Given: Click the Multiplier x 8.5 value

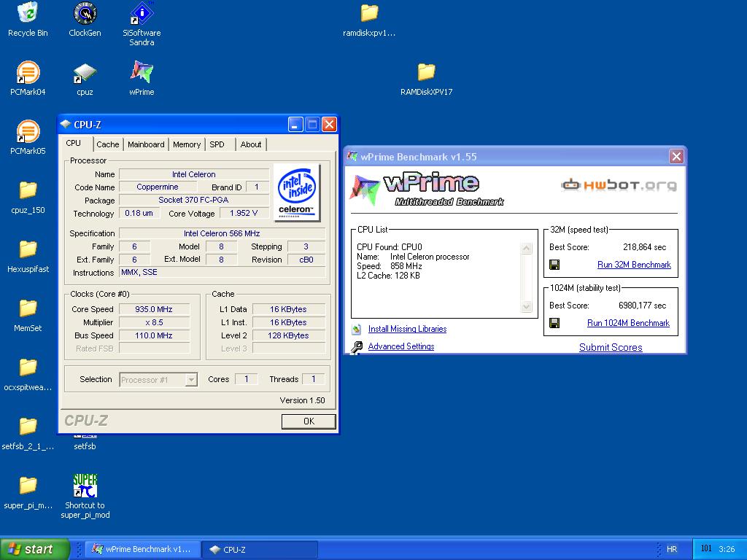Looking at the screenshot, I should (154, 322).
